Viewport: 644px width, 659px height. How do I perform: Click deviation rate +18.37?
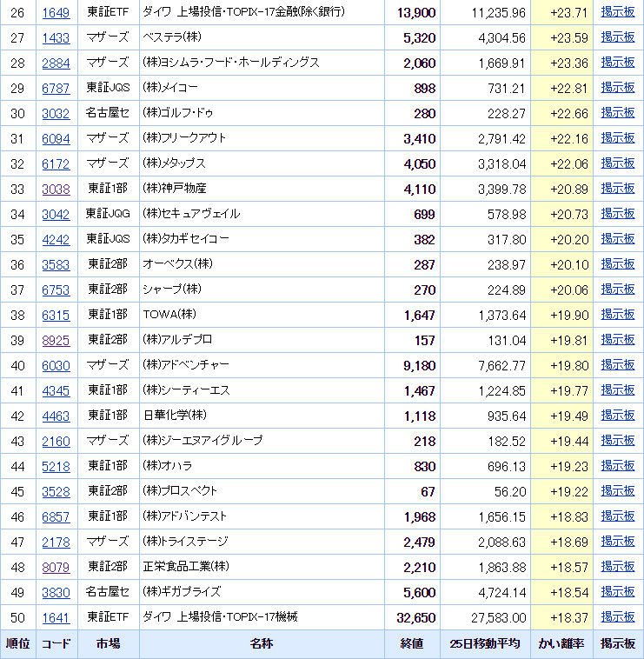[568, 618]
